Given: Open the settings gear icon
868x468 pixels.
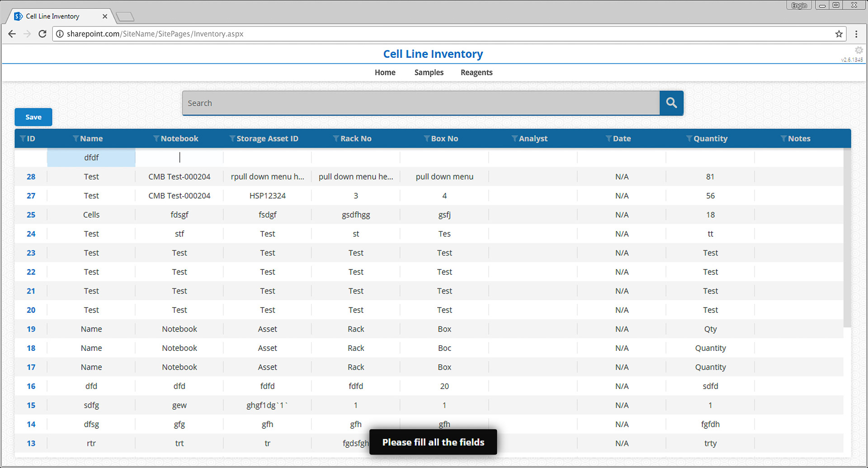Looking at the screenshot, I should coord(859,50).
